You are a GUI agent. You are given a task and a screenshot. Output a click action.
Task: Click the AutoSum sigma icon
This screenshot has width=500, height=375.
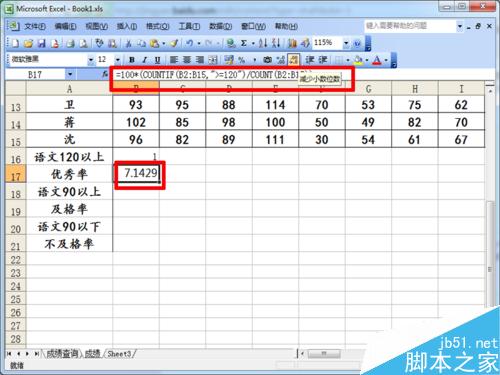tap(244, 43)
